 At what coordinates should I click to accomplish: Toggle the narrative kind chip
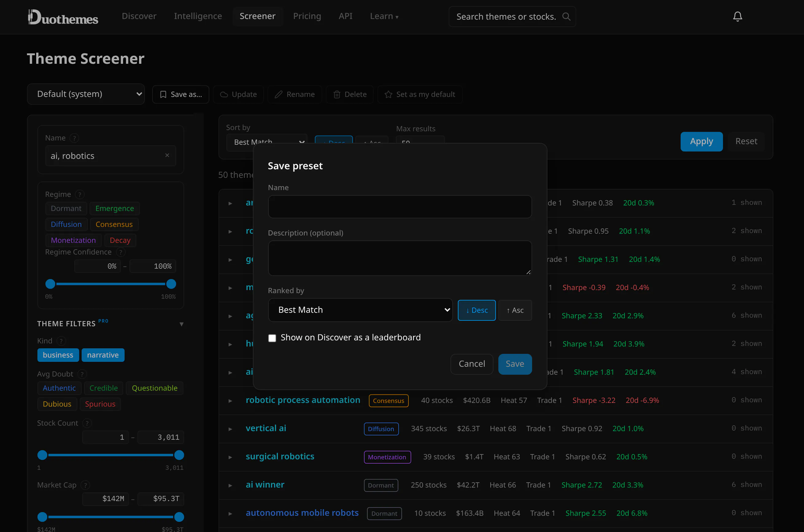coord(103,355)
